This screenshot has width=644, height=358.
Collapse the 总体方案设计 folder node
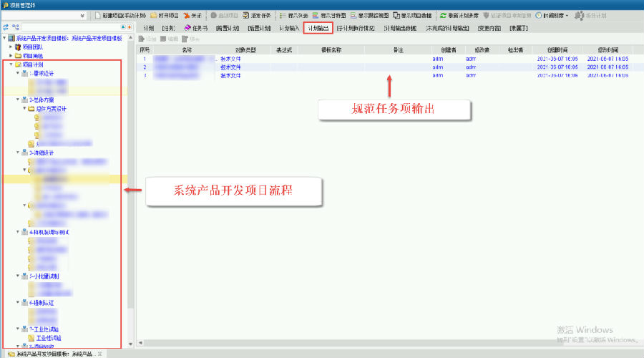click(24, 109)
